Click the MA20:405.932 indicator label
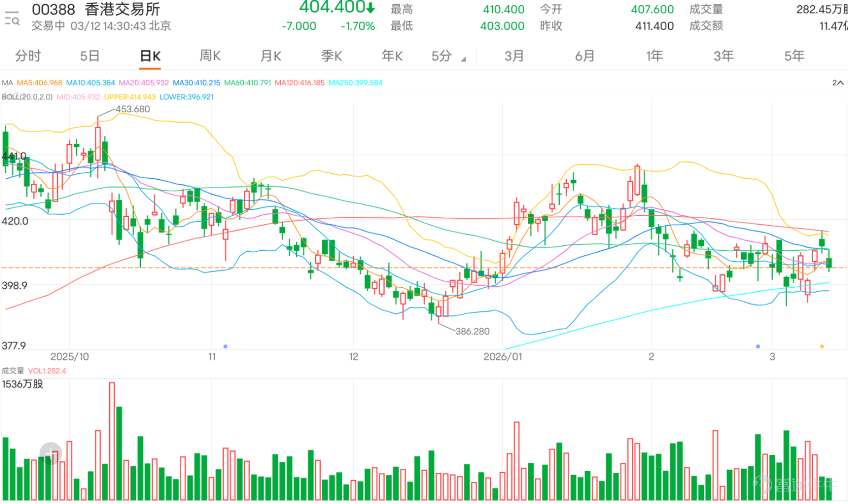 coord(144,83)
